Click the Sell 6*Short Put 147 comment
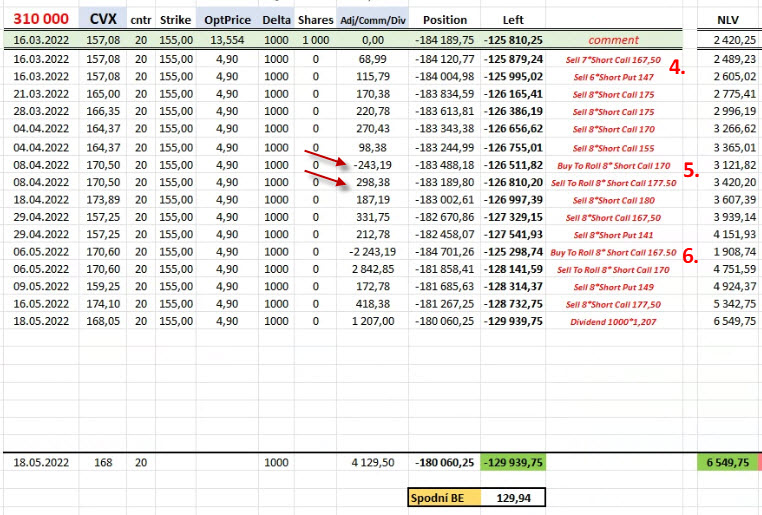762x515 pixels. click(x=611, y=77)
